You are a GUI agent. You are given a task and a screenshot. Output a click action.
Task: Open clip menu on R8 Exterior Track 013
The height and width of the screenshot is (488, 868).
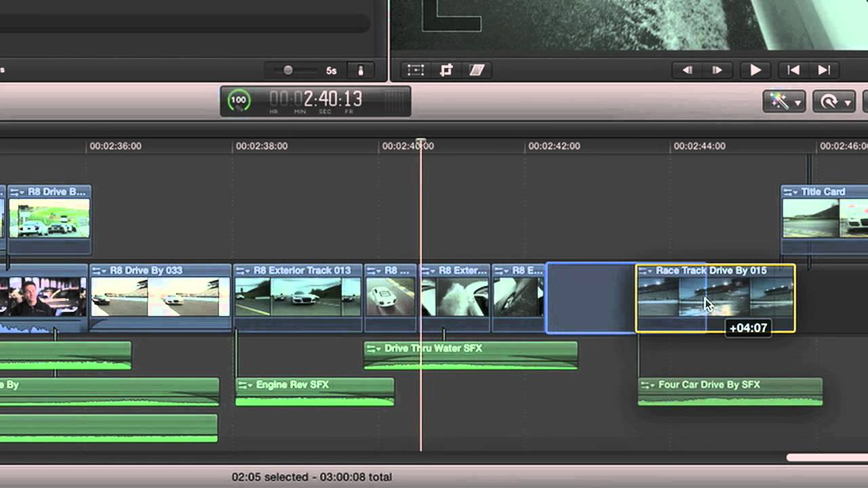[244, 270]
